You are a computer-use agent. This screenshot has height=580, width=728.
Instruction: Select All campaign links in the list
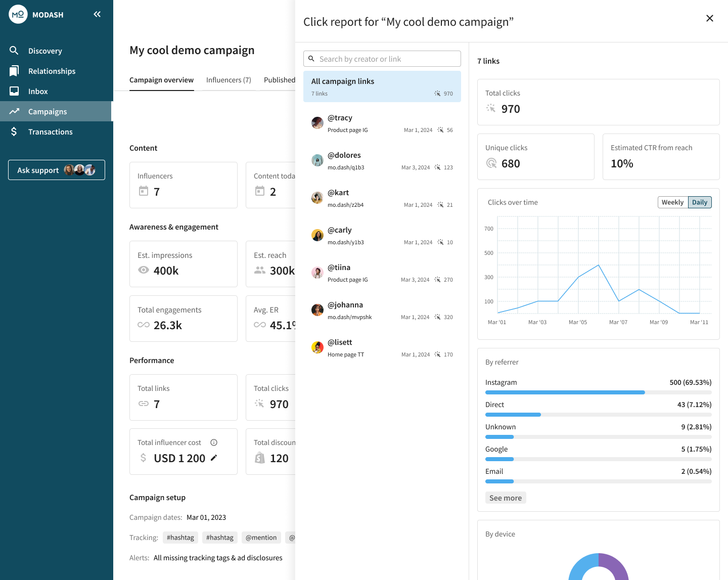pyautogui.click(x=382, y=86)
